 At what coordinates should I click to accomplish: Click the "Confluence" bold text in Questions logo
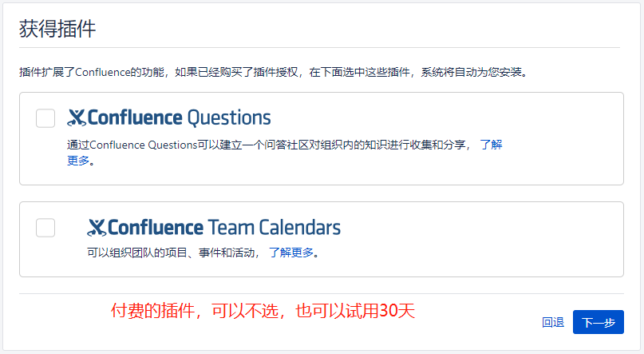tap(135, 118)
